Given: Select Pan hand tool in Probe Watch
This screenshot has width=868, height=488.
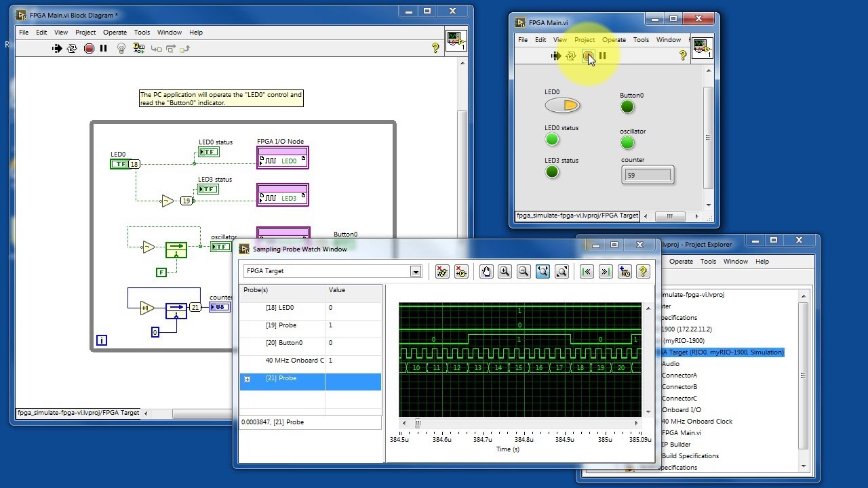Looking at the screenshot, I should coord(486,271).
